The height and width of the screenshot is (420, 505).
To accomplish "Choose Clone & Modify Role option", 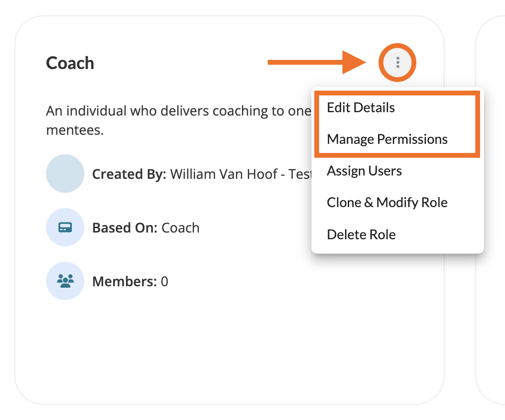I will coord(387,202).
